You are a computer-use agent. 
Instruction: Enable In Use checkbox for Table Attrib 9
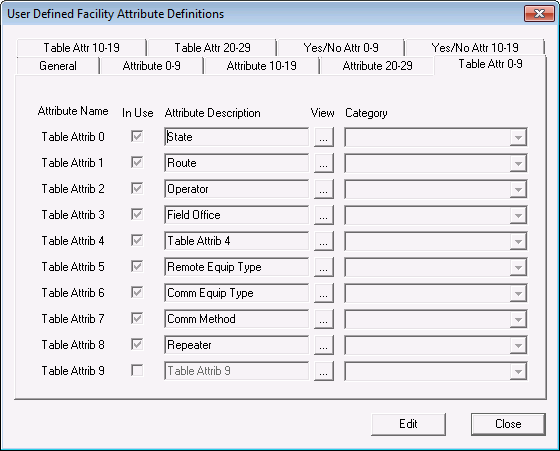(137, 370)
